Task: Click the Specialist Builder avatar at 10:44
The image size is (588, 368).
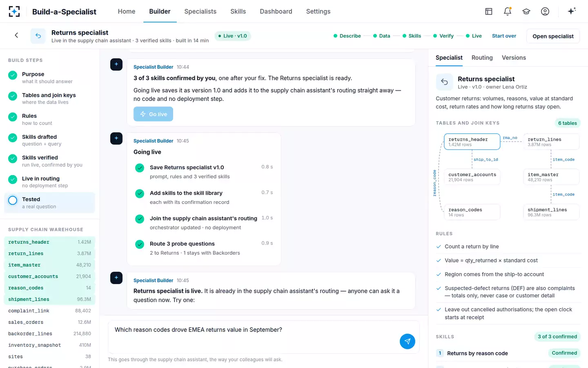Action: click(x=116, y=64)
